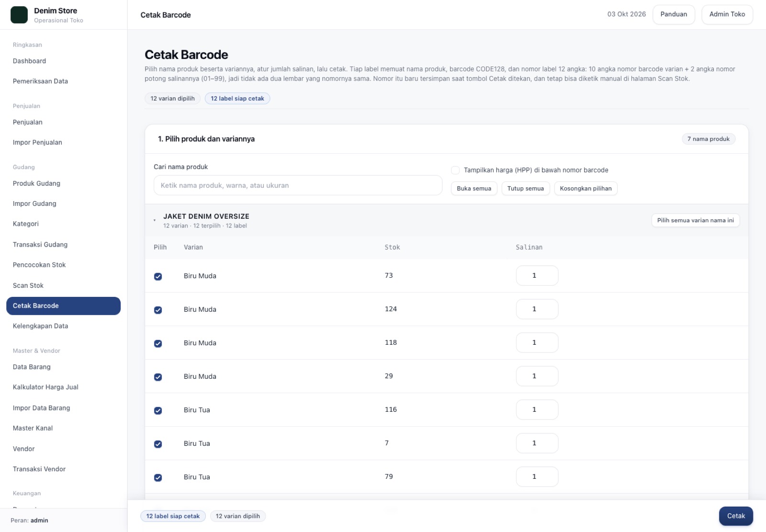
Task: Uncheck the Biru Muda variant with stock 73
Action: click(158, 276)
